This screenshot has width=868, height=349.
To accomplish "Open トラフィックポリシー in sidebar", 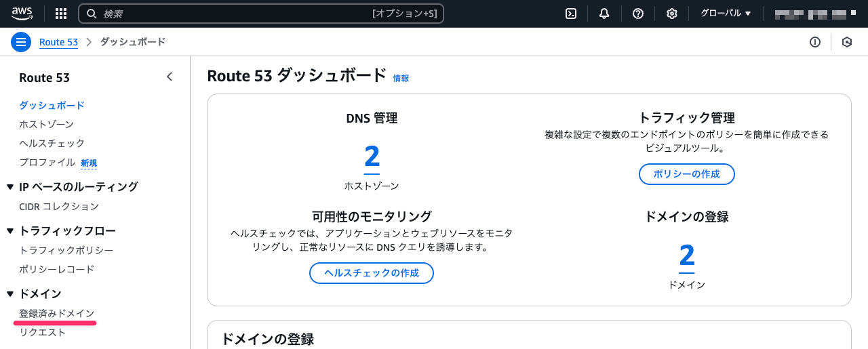I will [66, 250].
